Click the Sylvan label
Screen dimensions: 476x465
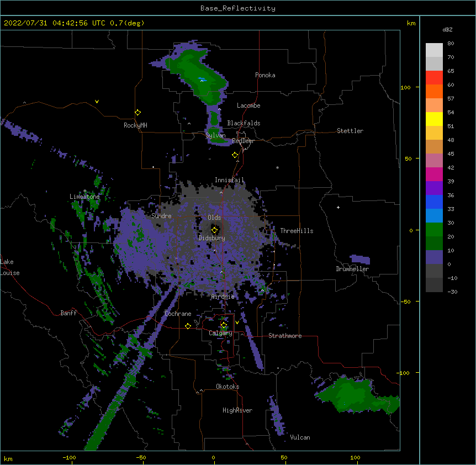215,135
